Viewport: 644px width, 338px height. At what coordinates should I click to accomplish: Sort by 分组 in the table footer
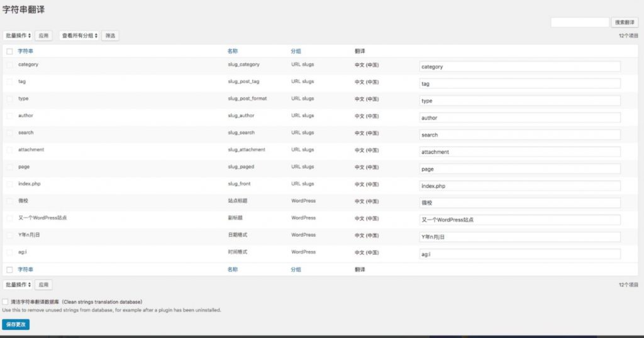point(296,269)
